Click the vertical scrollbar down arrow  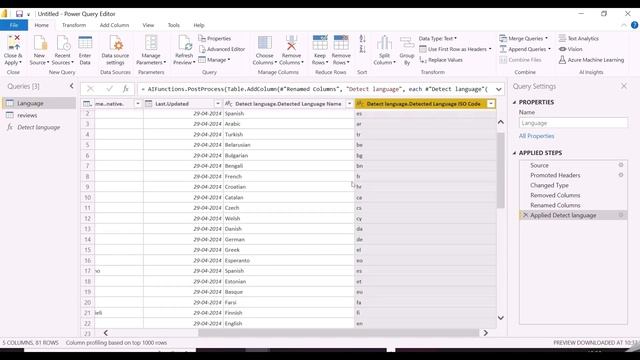click(x=501, y=318)
